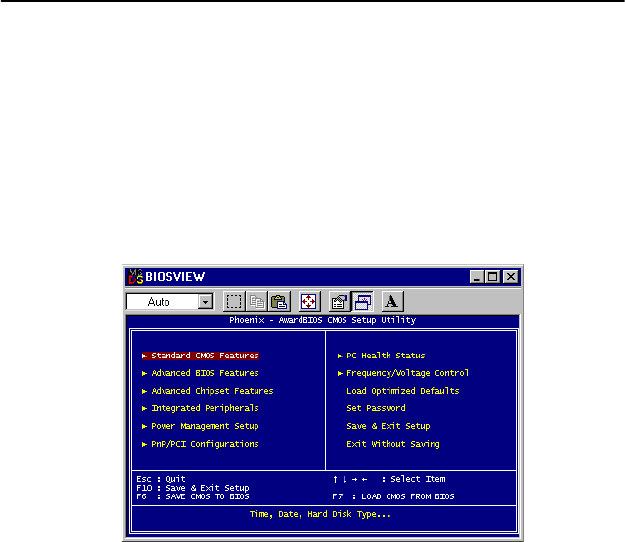Maximize the BIOSVIEW window
This screenshot has height=542, width=625.
point(492,277)
